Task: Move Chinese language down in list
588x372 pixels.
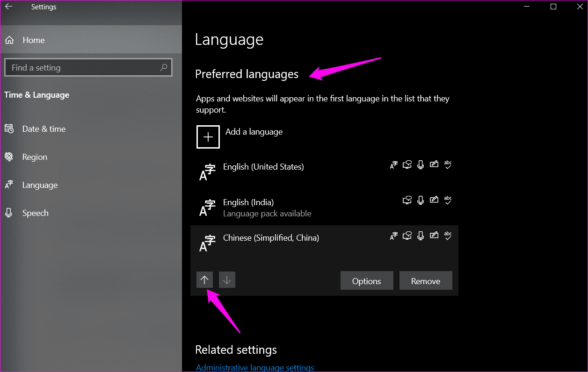Action: [227, 280]
